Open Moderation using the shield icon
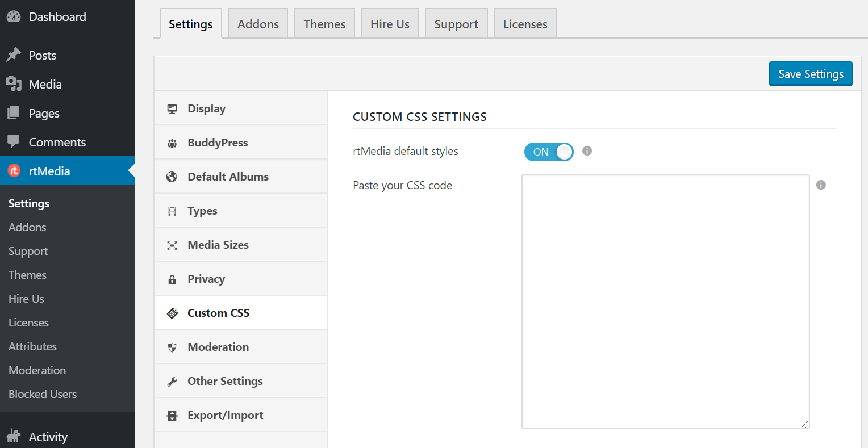The image size is (868, 448). click(x=172, y=346)
